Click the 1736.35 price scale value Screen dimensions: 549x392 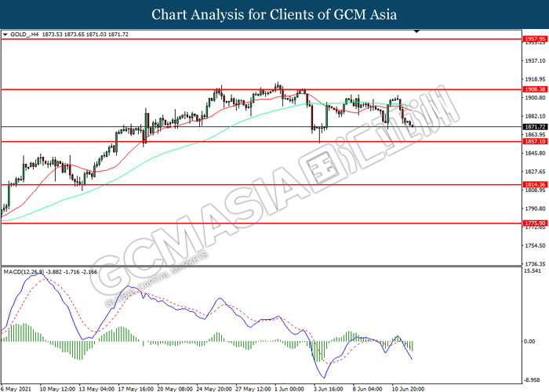tap(535, 264)
